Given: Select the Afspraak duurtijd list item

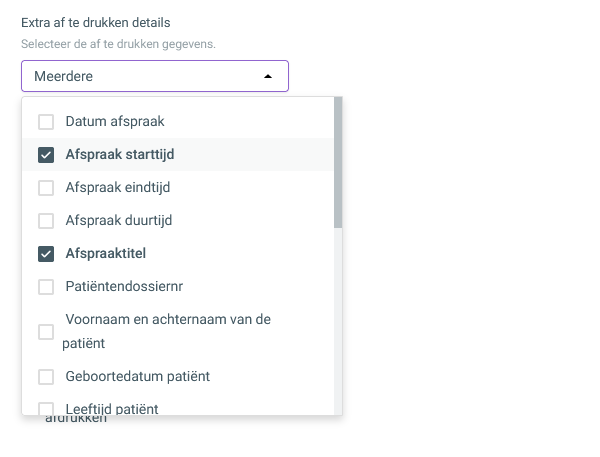Looking at the screenshot, I should (x=178, y=221).
